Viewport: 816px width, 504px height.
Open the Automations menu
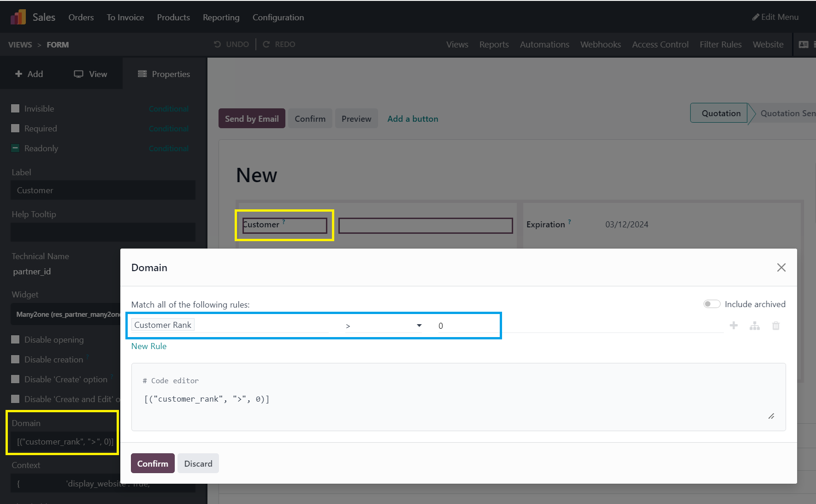point(544,45)
